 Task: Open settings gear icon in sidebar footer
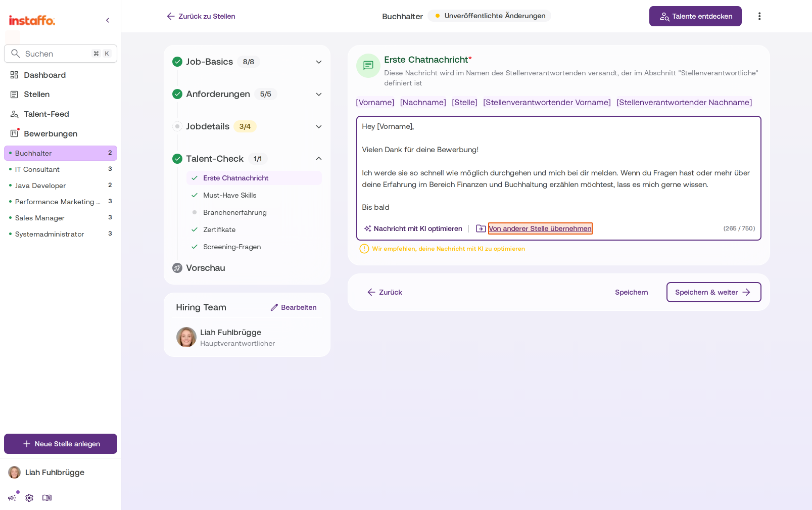tap(29, 498)
